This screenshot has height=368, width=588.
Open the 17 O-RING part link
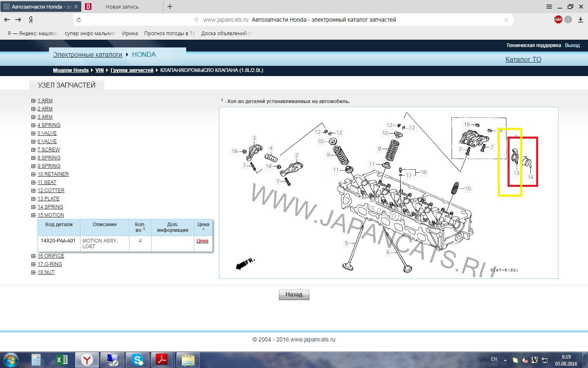click(50, 264)
